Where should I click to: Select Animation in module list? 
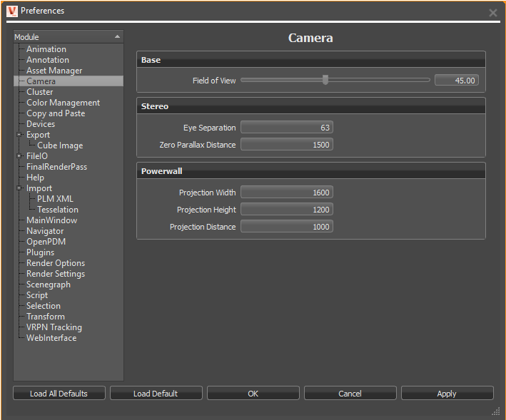point(46,49)
